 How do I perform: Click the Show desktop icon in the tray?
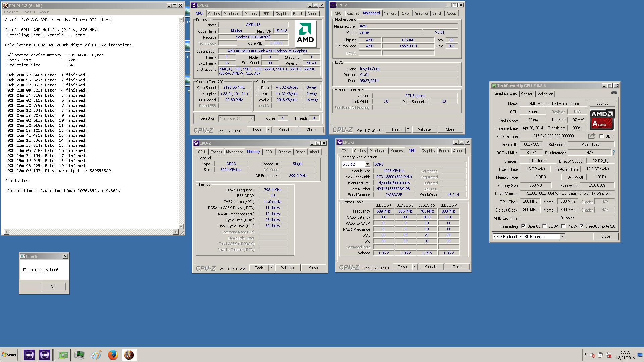[x=640, y=355]
